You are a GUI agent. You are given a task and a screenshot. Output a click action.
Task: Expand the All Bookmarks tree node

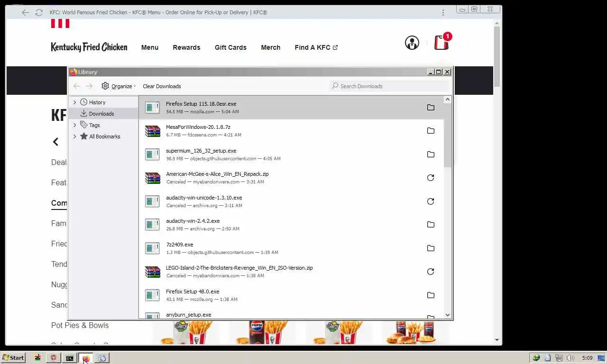74,136
